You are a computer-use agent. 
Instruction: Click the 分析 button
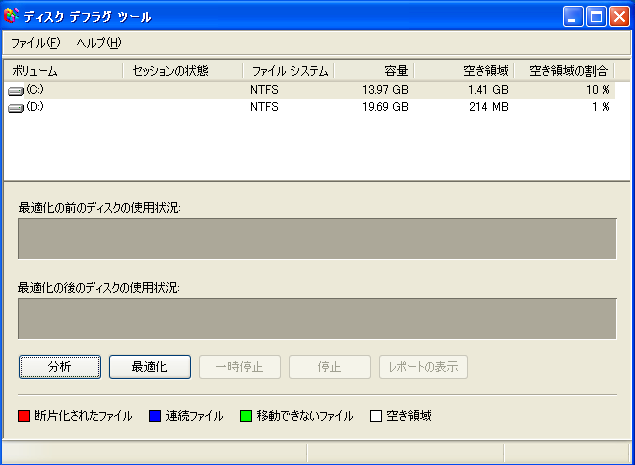(60, 367)
